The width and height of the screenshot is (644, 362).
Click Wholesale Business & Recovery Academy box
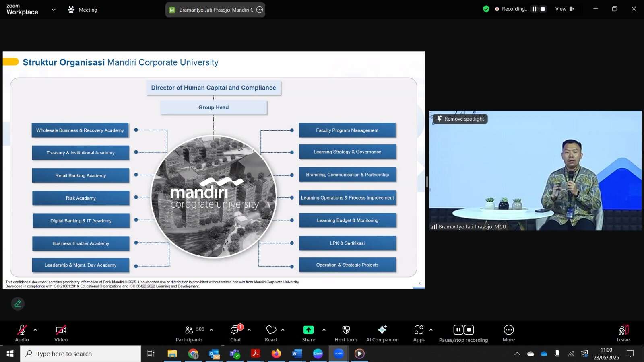point(80,130)
